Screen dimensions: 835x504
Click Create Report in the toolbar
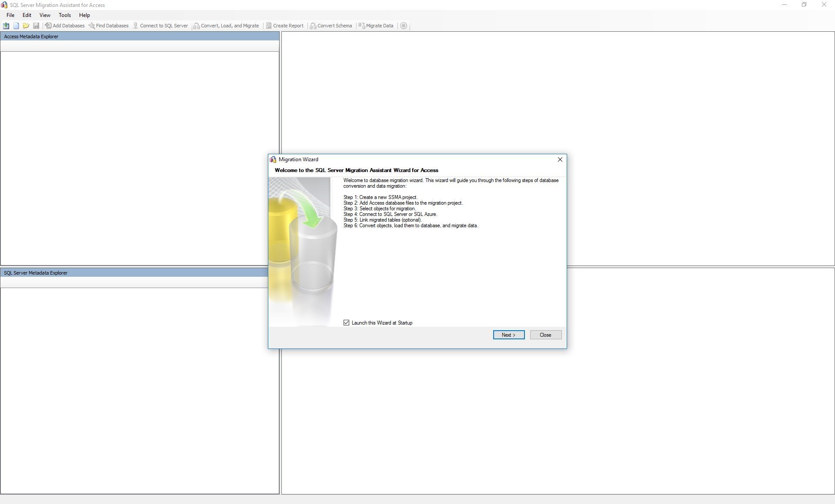[285, 26]
